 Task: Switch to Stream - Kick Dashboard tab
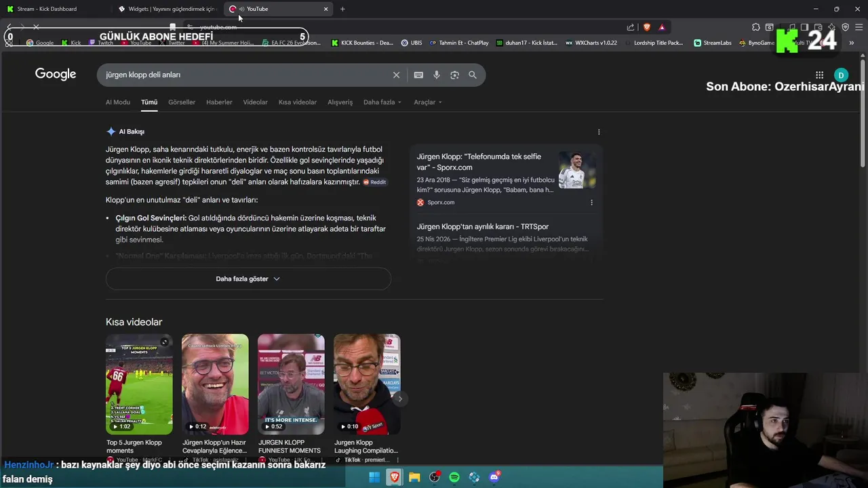tap(54, 9)
